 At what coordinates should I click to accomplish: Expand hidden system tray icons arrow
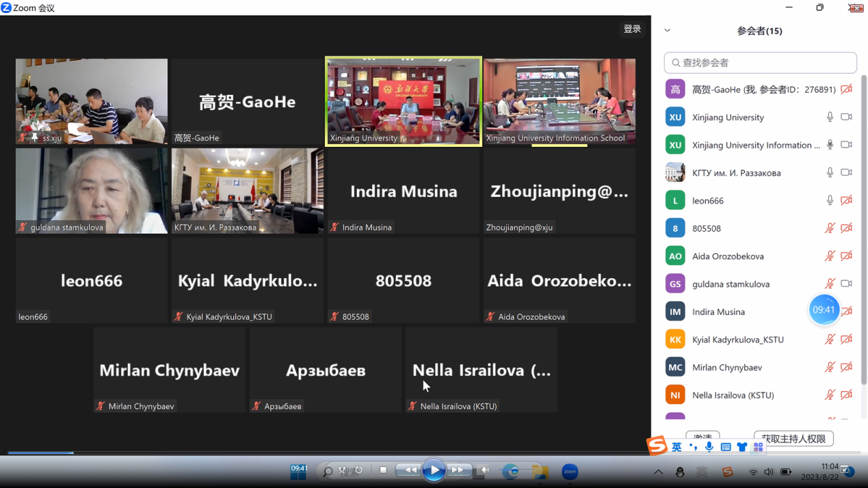point(658,472)
